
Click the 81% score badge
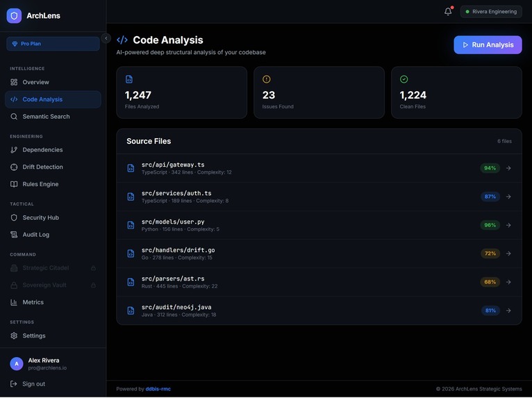490,310
